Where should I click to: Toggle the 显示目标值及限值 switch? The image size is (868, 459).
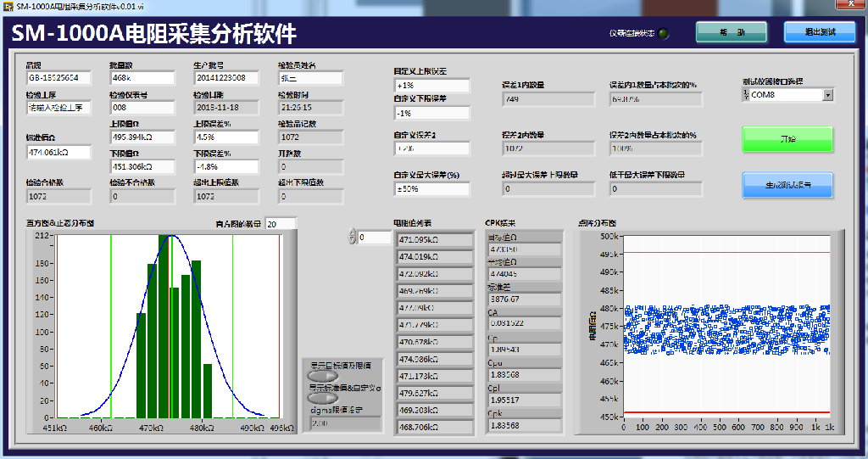click(x=322, y=375)
